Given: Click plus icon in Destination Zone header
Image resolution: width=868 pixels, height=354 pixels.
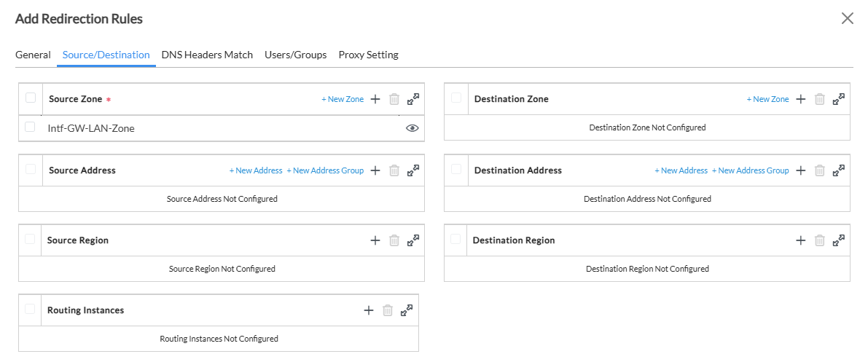Looking at the screenshot, I should tap(800, 99).
